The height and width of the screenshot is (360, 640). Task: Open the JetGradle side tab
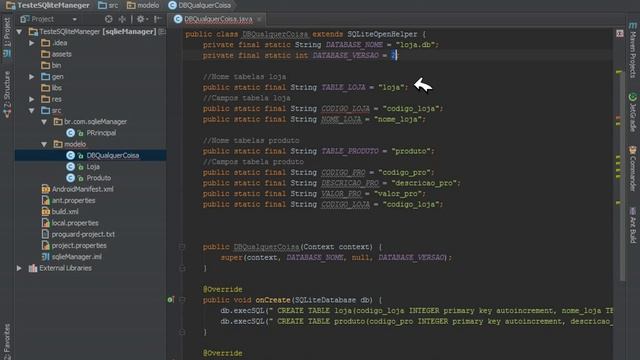pos(632,112)
